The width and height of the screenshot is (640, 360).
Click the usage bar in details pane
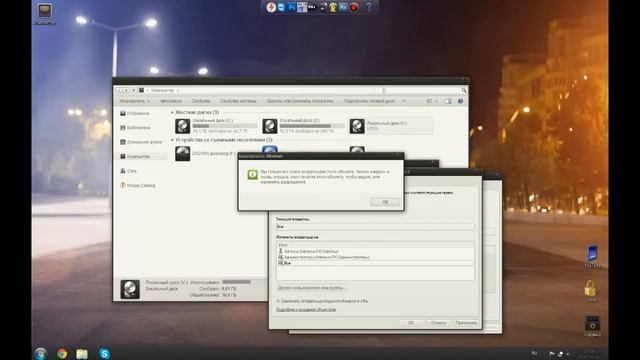tap(236, 282)
